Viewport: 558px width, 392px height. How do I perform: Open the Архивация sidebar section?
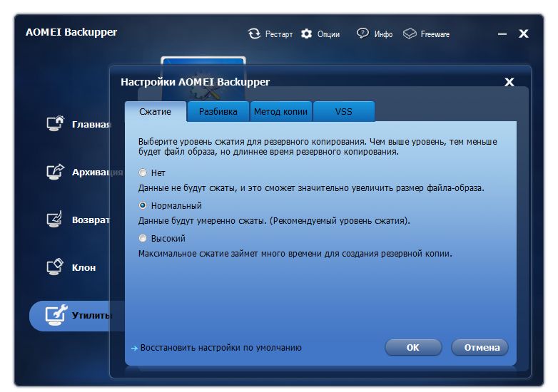pos(97,172)
